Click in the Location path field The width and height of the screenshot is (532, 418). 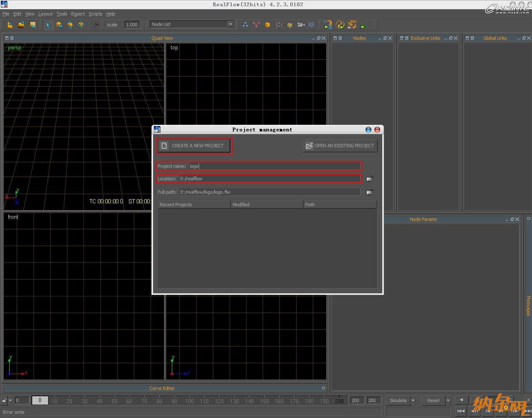click(269, 179)
